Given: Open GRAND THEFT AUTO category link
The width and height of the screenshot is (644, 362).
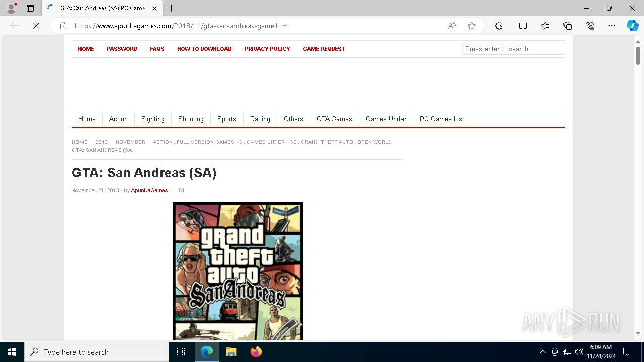Looking at the screenshot, I should pyautogui.click(x=327, y=142).
